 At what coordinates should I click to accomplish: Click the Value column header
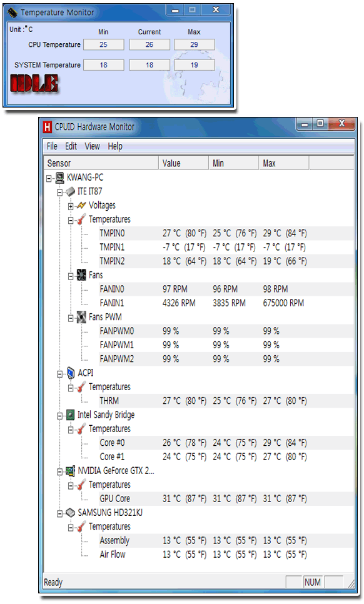184,163
